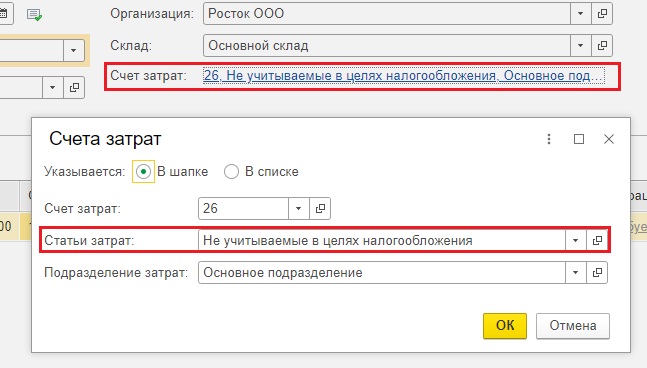Confirm the dialog with the OK button
The image size is (647, 368).
click(505, 326)
